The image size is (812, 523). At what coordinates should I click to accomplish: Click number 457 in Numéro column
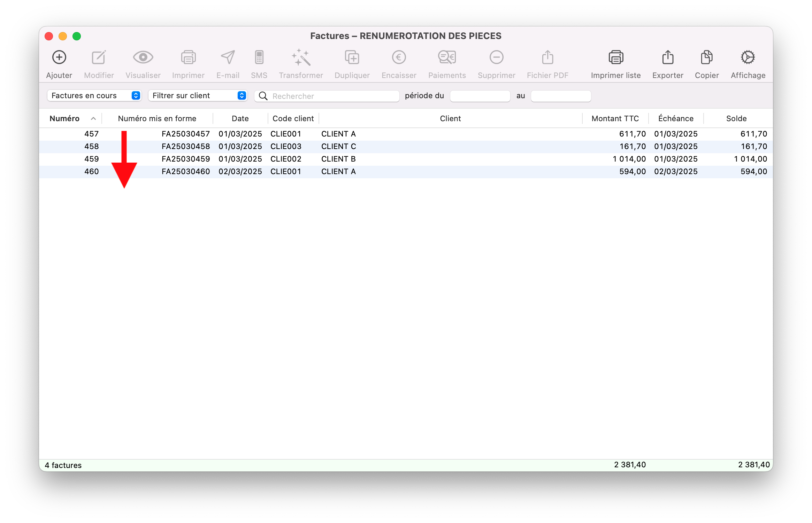pos(92,134)
